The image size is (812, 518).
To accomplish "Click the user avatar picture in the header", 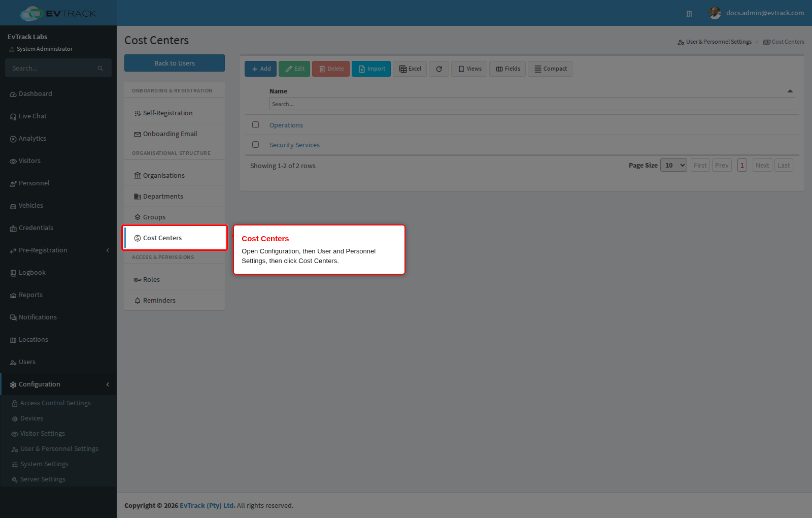I will pos(715,13).
